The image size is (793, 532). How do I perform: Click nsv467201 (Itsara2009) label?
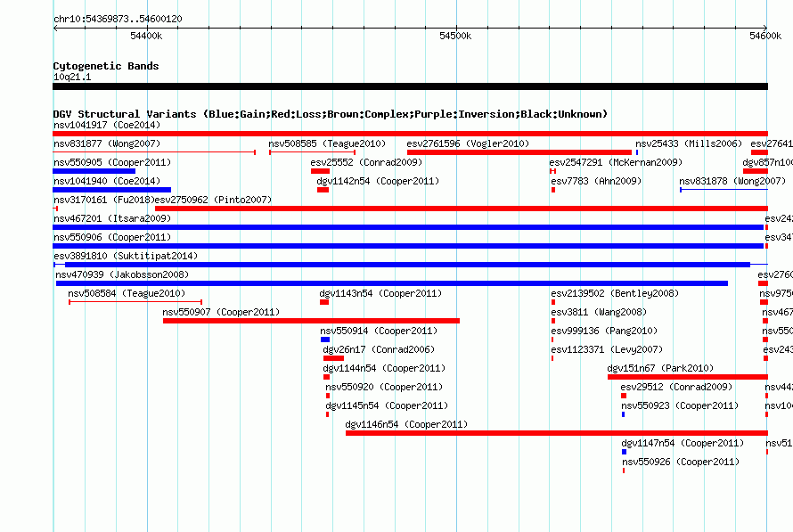(x=112, y=218)
